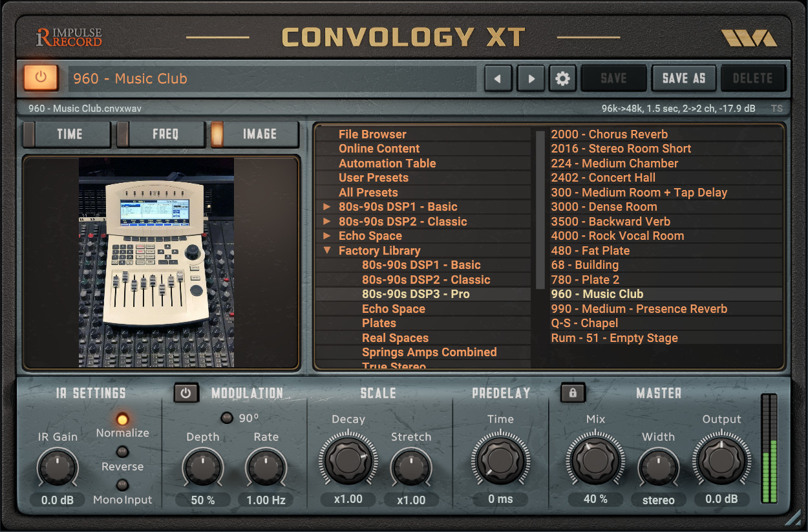The width and height of the screenshot is (808, 532).
Task: Click the previous preset arrow
Action: pyautogui.click(x=499, y=78)
